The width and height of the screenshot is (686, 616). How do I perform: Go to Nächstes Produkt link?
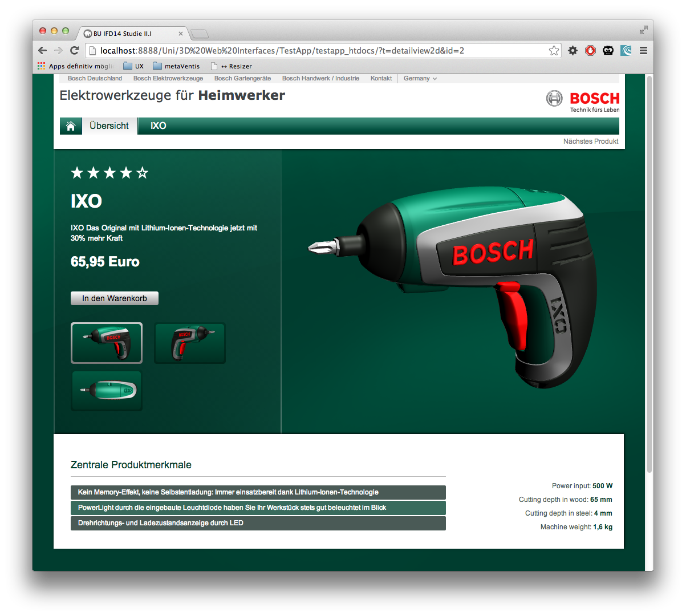[590, 141]
